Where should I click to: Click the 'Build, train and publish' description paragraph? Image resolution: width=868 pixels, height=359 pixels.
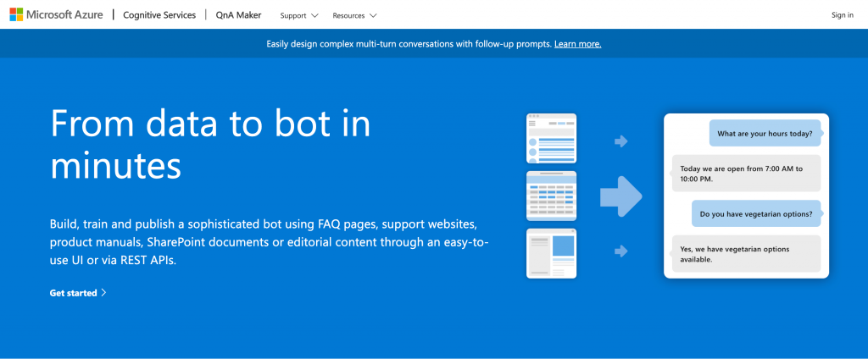tap(269, 242)
